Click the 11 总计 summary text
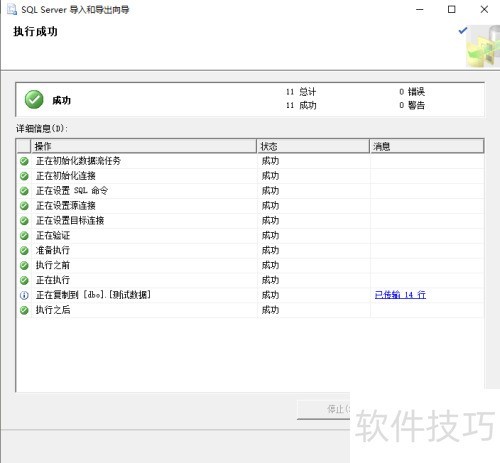This screenshot has width=500, height=463. pos(301,92)
